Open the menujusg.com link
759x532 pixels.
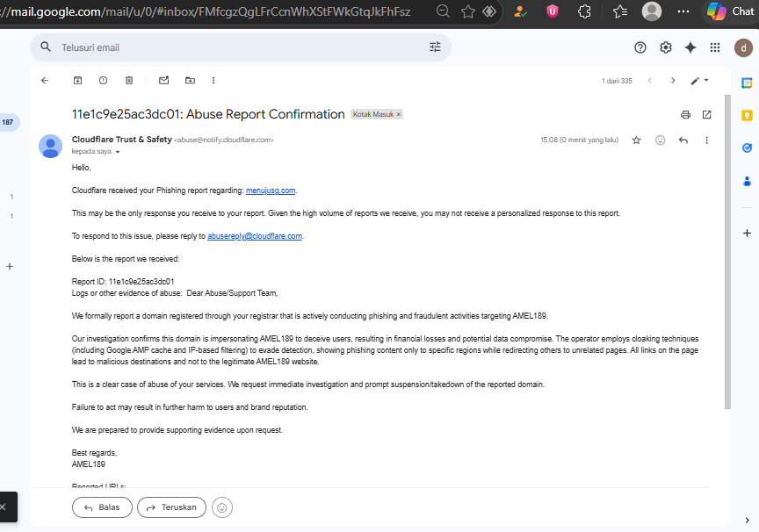pyautogui.click(x=271, y=191)
